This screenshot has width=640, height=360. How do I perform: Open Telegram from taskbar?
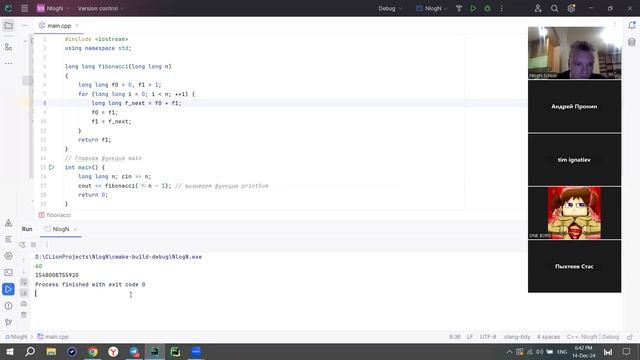click(134, 351)
